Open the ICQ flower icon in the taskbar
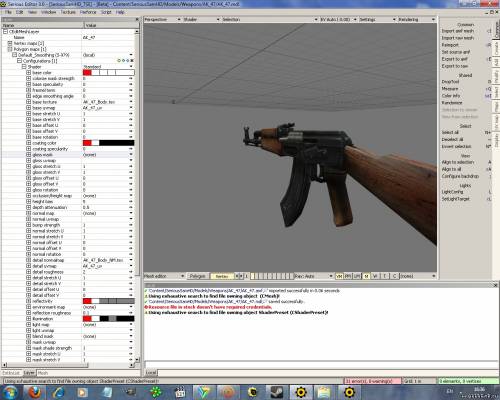The height and width of the screenshot is (400, 500). point(155,392)
